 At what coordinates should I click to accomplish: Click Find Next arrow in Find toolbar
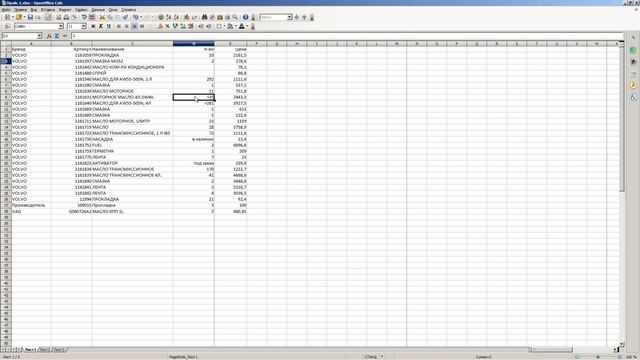[297, 17]
